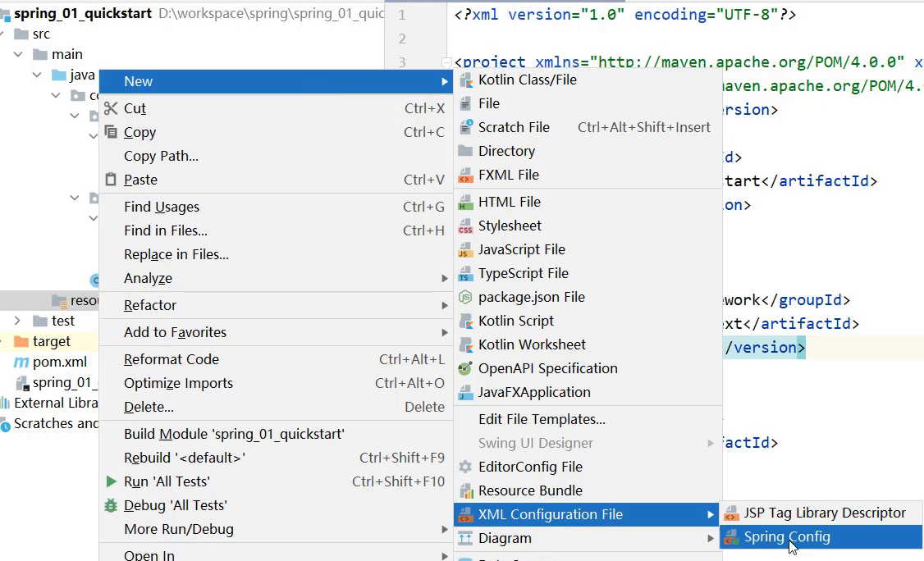This screenshot has height=561, width=924.
Task: Collapse the main folder in tree
Action: click(x=18, y=54)
